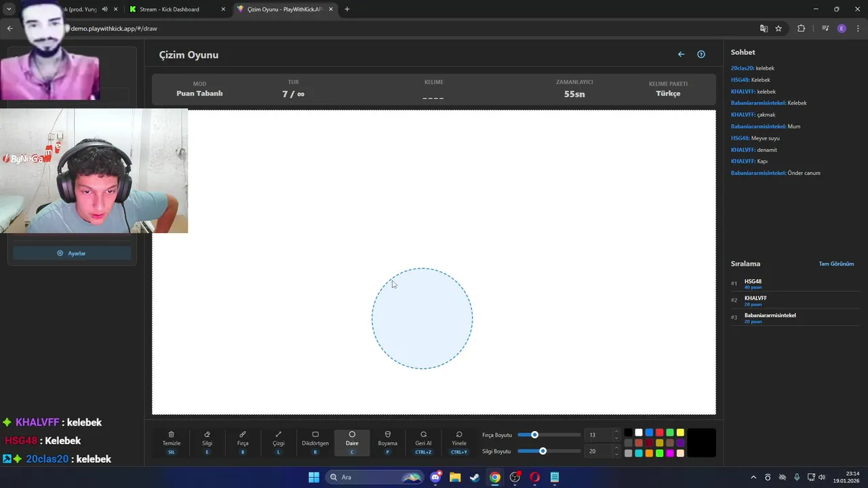Click chat message 'Meyve suyu'

tap(765, 138)
